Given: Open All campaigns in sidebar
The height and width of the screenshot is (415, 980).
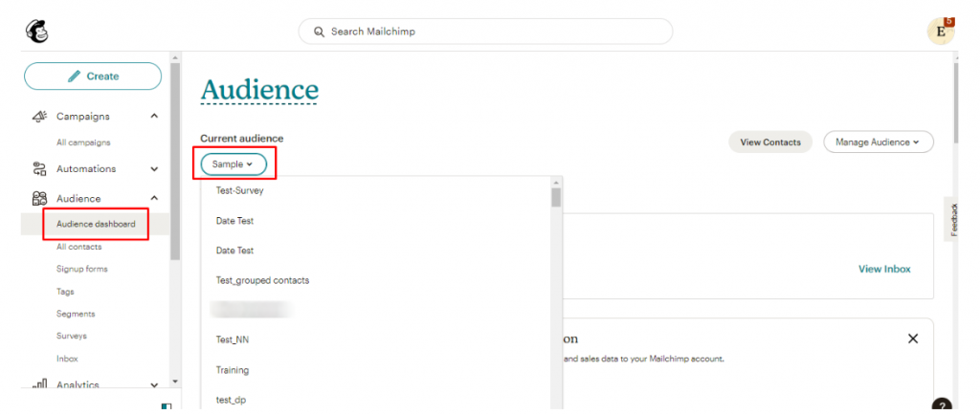Looking at the screenshot, I should click(83, 142).
